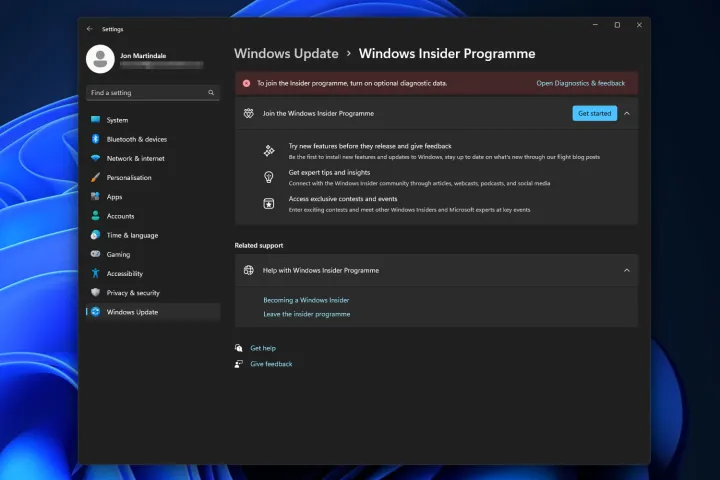Click the red error icon in banner
The height and width of the screenshot is (480, 720).
tap(247, 84)
